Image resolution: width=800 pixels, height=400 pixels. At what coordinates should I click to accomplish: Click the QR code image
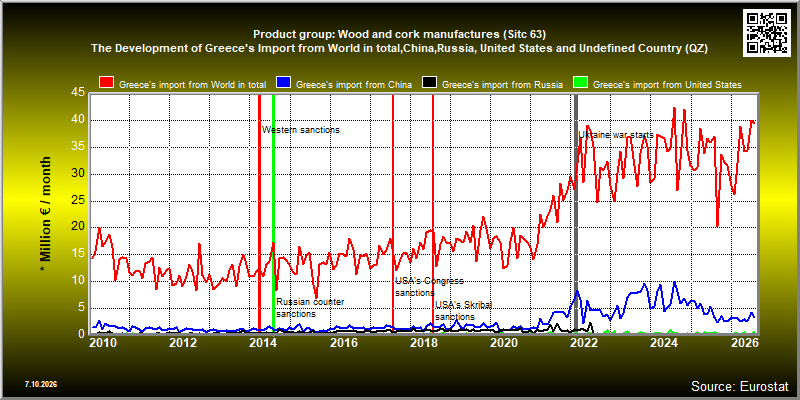[767, 32]
